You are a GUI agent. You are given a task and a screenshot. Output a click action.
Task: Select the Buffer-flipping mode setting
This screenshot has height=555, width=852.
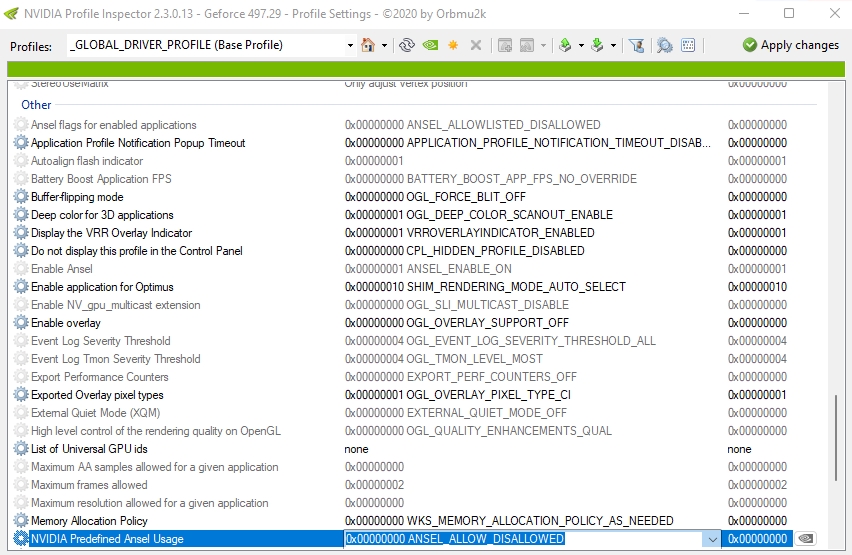(x=77, y=197)
